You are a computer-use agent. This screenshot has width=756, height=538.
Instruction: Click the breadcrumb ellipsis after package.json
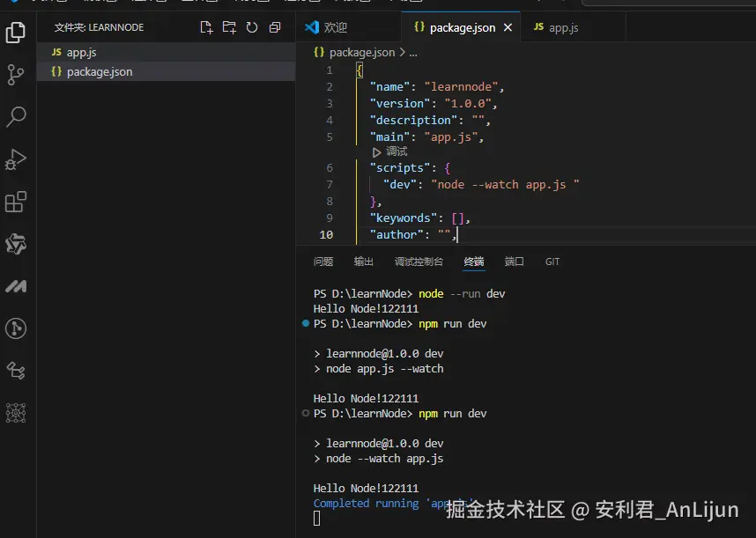413,53
